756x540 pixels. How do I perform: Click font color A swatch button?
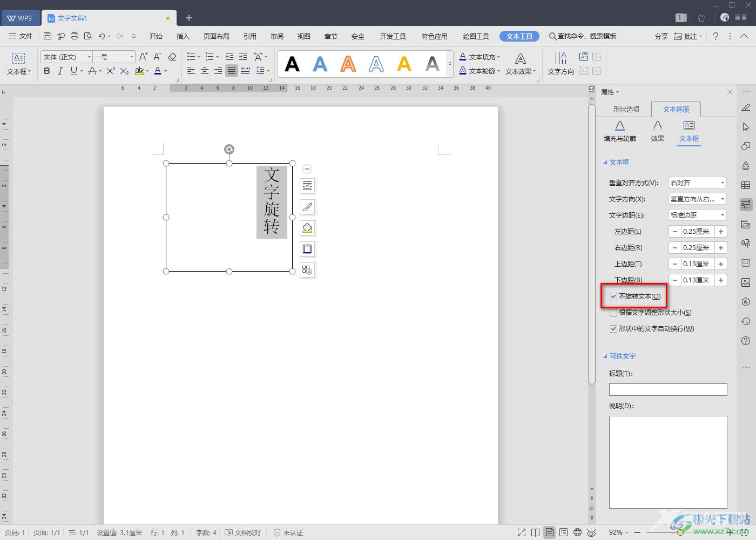point(158,71)
